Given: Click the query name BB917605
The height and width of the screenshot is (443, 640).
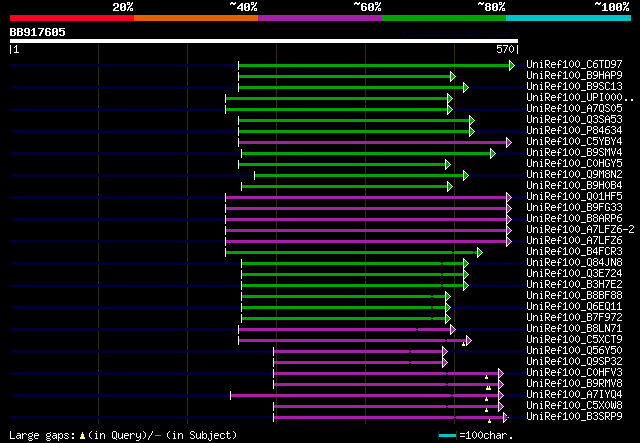Looking at the screenshot, I should point(38,32).
